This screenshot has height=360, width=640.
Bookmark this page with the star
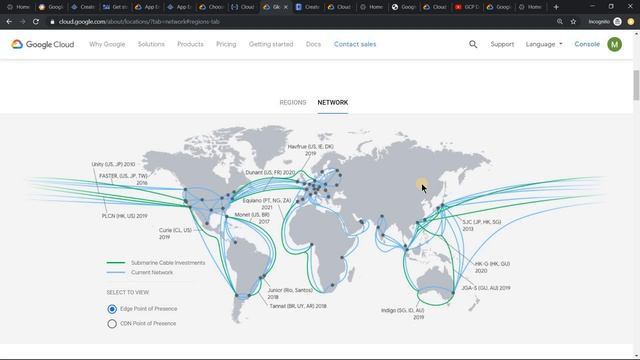[x=573, y=22]
